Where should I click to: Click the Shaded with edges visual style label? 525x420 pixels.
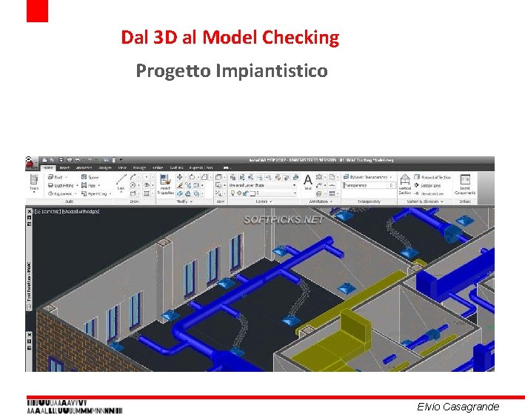tap(81, 211)
